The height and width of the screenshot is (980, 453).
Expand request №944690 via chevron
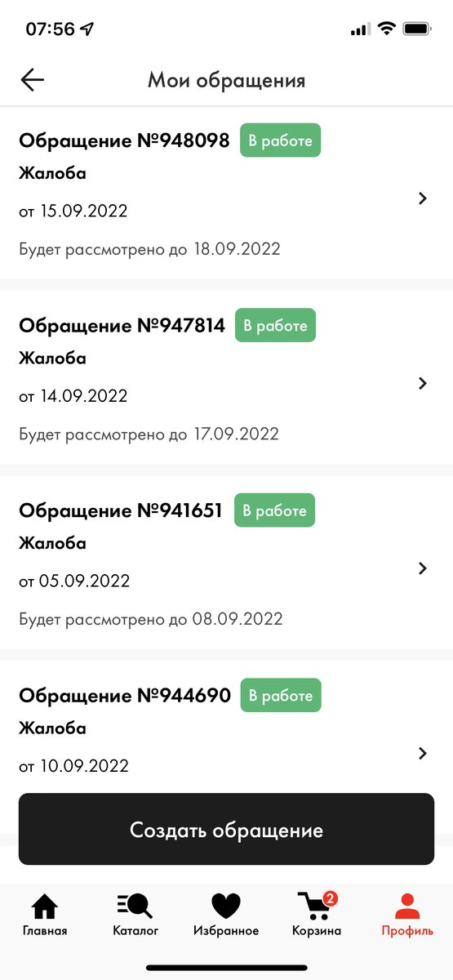[x=422, y=754]
